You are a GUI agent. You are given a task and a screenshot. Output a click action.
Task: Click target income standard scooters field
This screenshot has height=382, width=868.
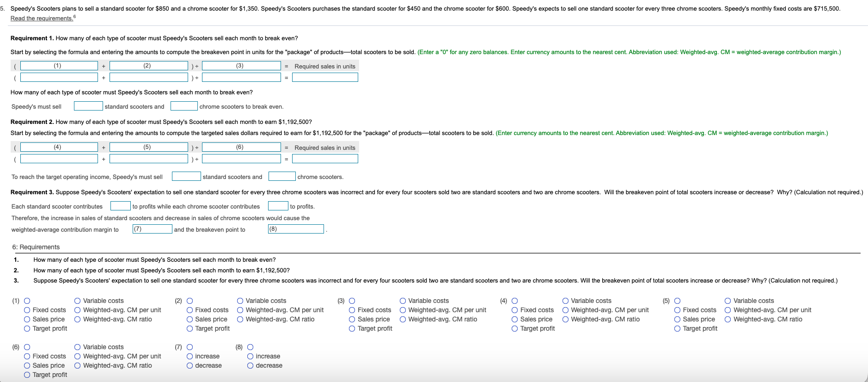(x=186, y=177)
